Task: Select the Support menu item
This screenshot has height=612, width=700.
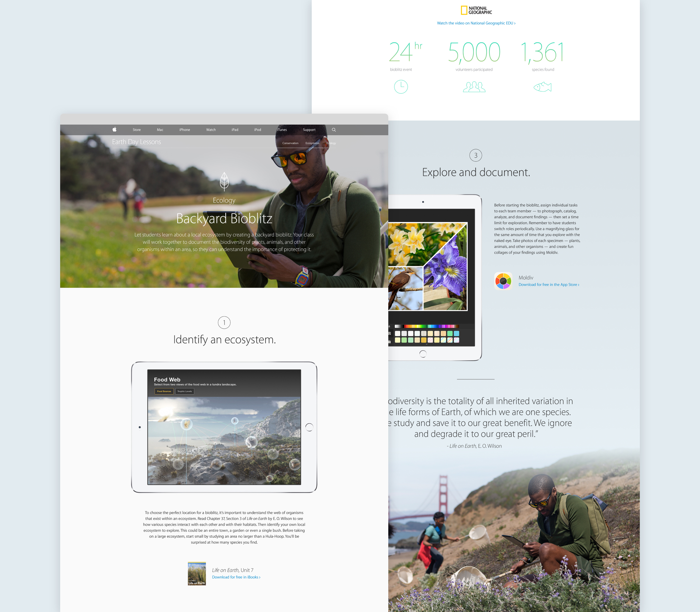Action: (310, 130)
